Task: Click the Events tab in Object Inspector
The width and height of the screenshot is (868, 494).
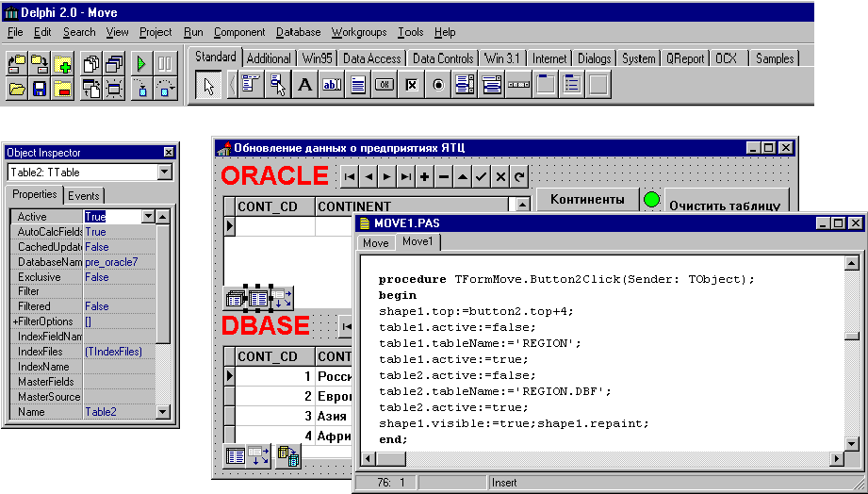Action: (84, 195)
